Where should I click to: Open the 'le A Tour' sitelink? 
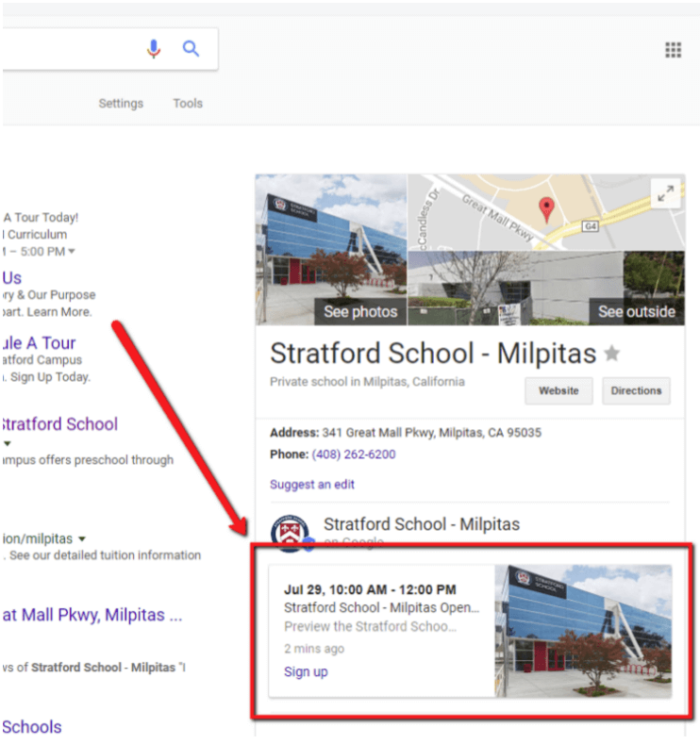click(39, 342)
